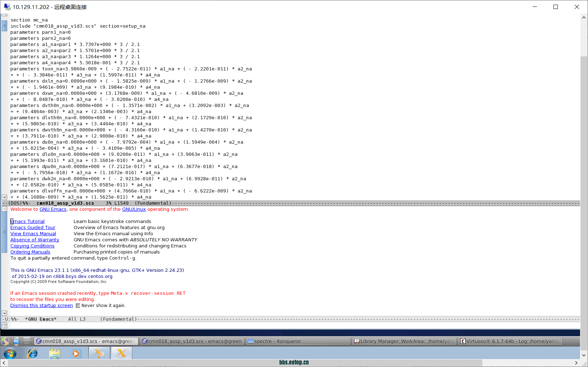Follow the GNU Emacs welcome link

coord(53,209)
